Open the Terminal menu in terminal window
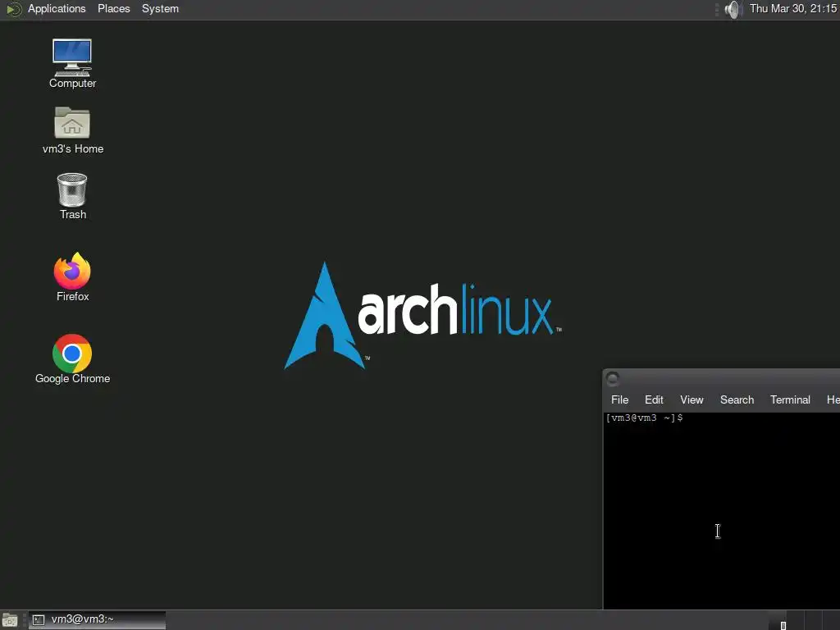 pyautogui.click(x=790, y=399)
